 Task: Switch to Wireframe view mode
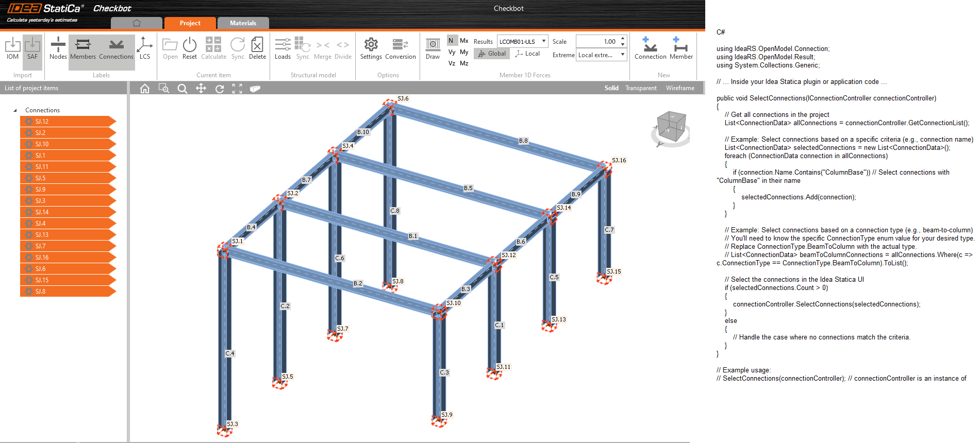(679, 88)
